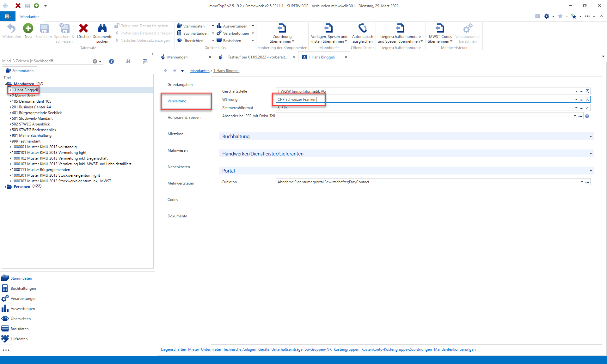Expand the Personen tree folder

point(6,187)
